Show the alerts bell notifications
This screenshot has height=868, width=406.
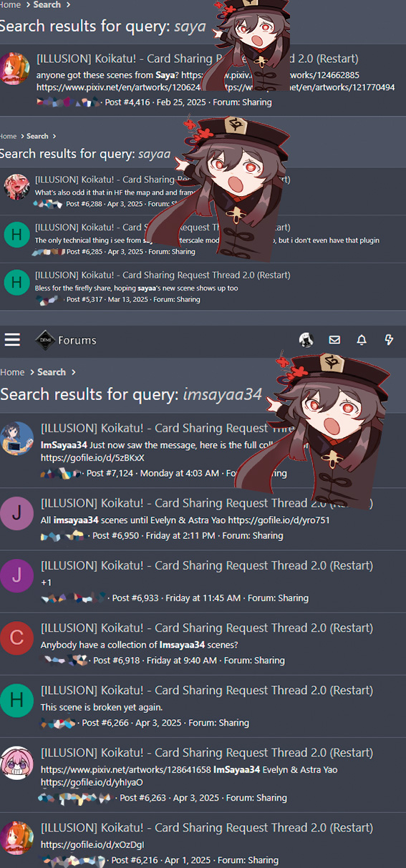pos(362,340)
